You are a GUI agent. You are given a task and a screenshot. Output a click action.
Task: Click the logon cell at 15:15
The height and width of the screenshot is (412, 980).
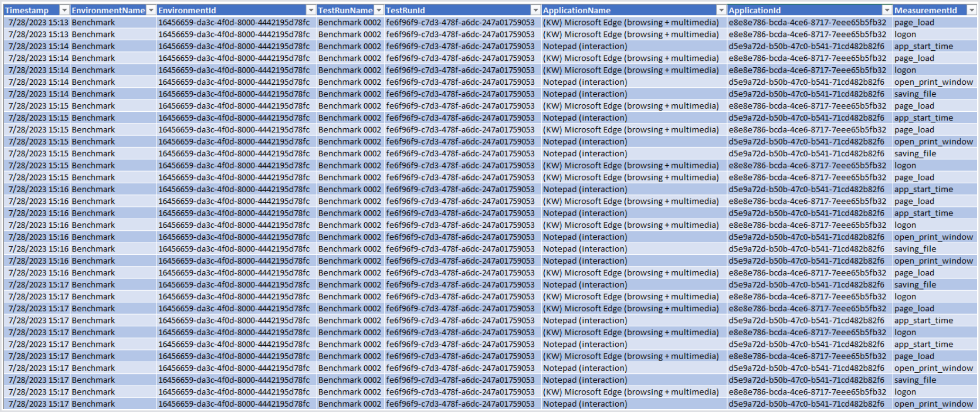pyautogui.click(x=905, y=165)
